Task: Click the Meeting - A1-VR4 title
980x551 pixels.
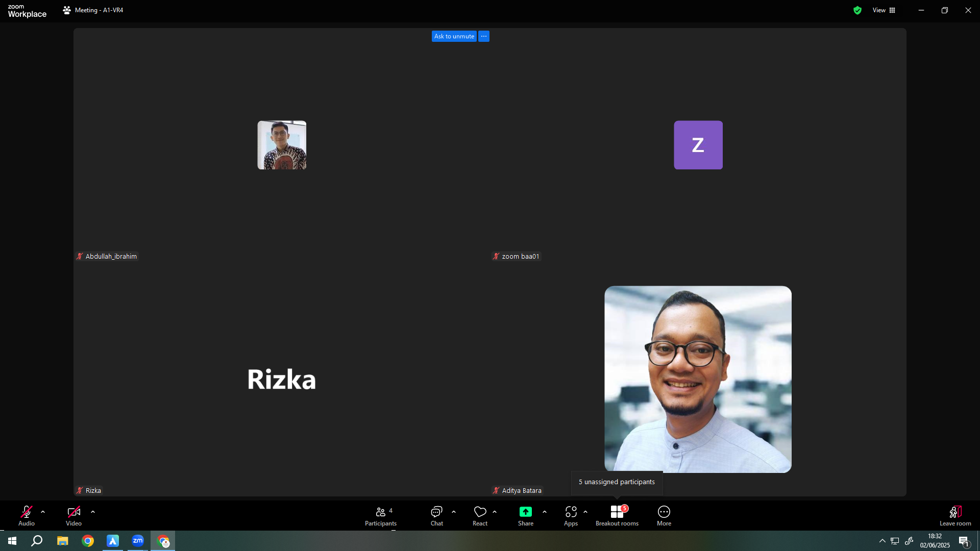Action: (x=99, y=10)
